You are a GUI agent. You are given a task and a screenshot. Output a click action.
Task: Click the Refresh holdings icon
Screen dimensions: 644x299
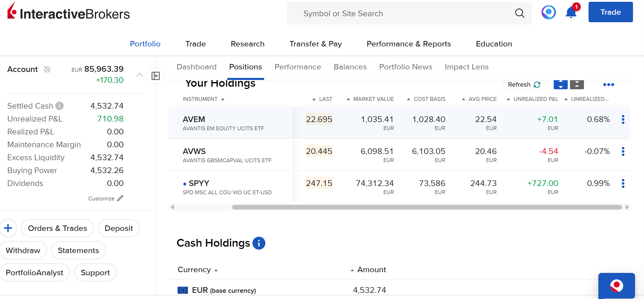coord(537,85)
